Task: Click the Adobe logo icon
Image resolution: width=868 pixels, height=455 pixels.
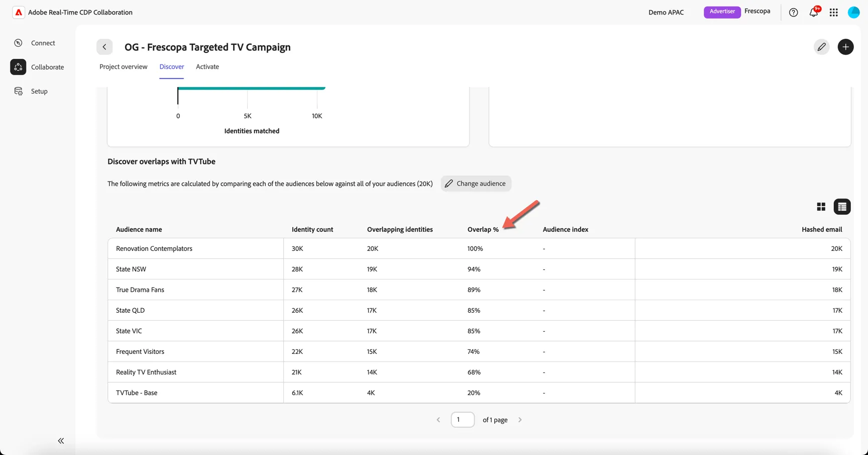Action: (19, 13)
